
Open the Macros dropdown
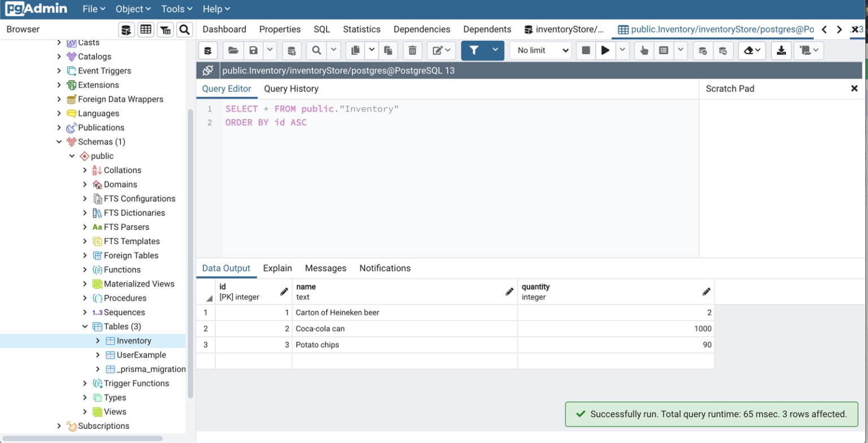tap(809, 50)
